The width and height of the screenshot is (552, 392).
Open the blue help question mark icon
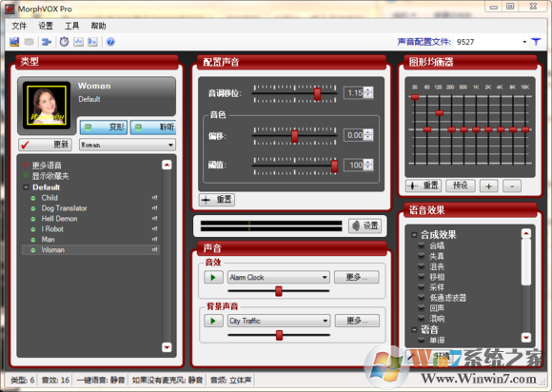(110, 42)
